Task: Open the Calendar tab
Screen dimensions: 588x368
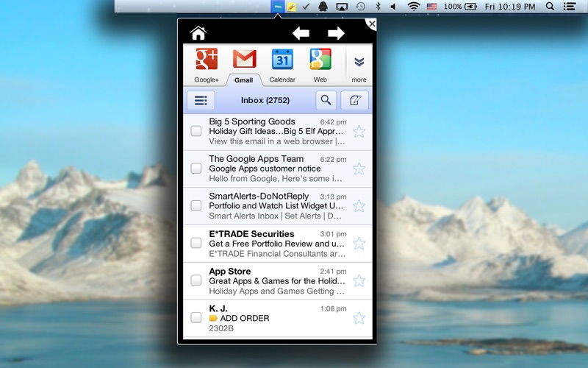Action: click(282, 65)
